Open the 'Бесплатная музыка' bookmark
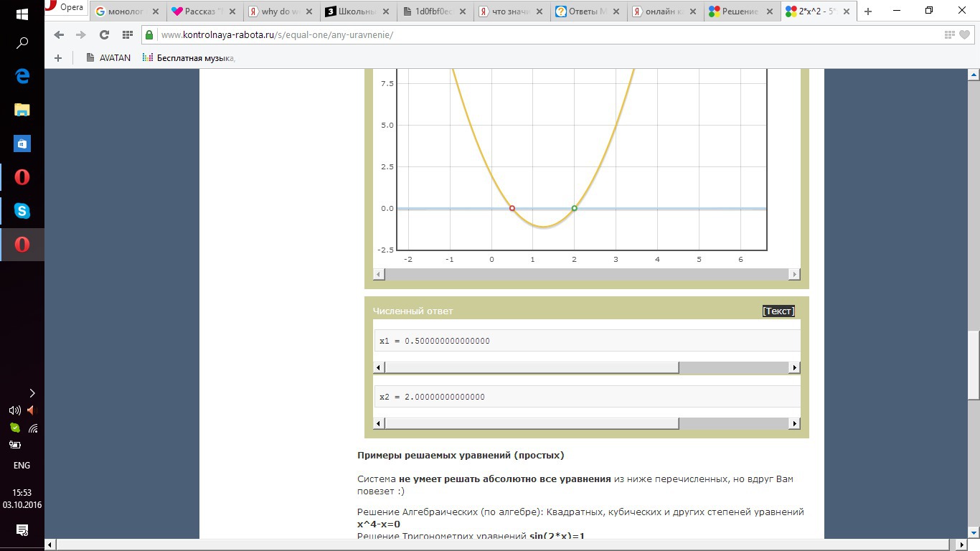980x551 pixels. coord(189,58)
